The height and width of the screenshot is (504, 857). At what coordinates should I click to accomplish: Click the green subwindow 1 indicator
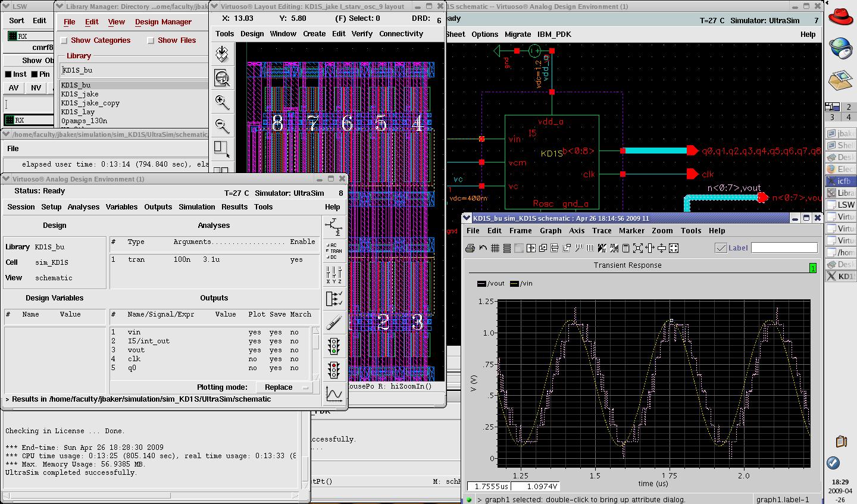coord(813,268)
